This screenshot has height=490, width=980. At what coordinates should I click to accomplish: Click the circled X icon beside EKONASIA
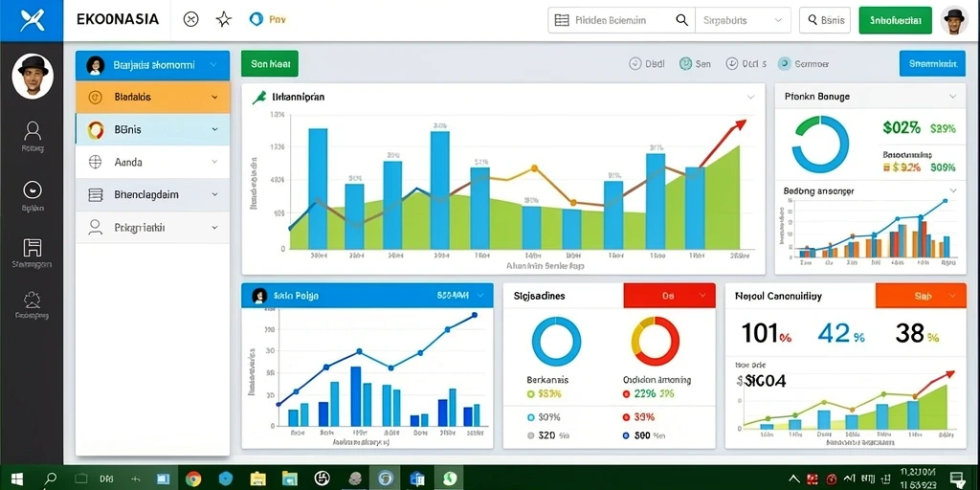190,20
